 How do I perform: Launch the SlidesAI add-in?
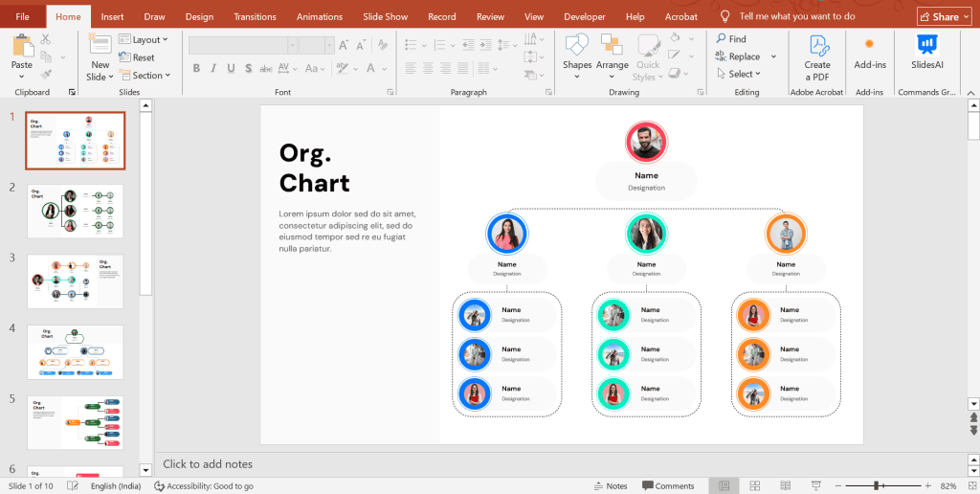[x=926, y=45]
